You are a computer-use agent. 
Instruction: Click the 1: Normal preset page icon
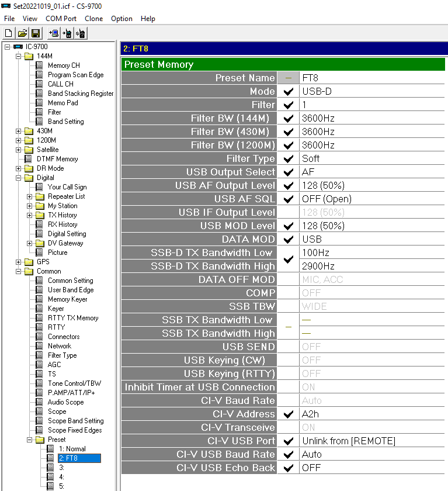point(50,449)
